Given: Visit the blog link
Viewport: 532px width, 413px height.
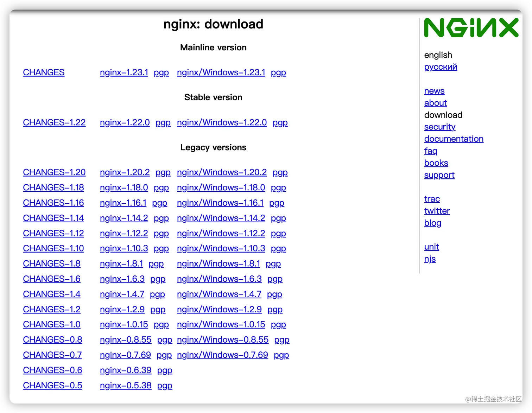Looking at the screenshot, I should (x=432, y=223).
